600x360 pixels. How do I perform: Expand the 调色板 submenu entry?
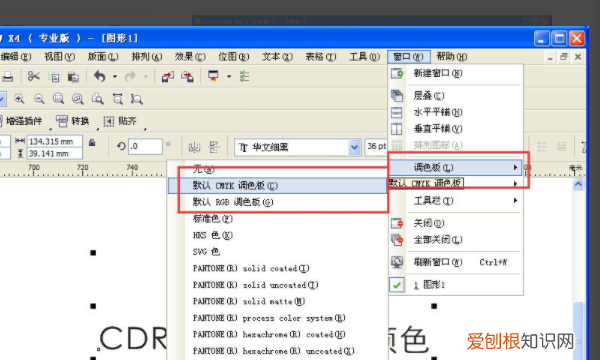pos(455,167)
